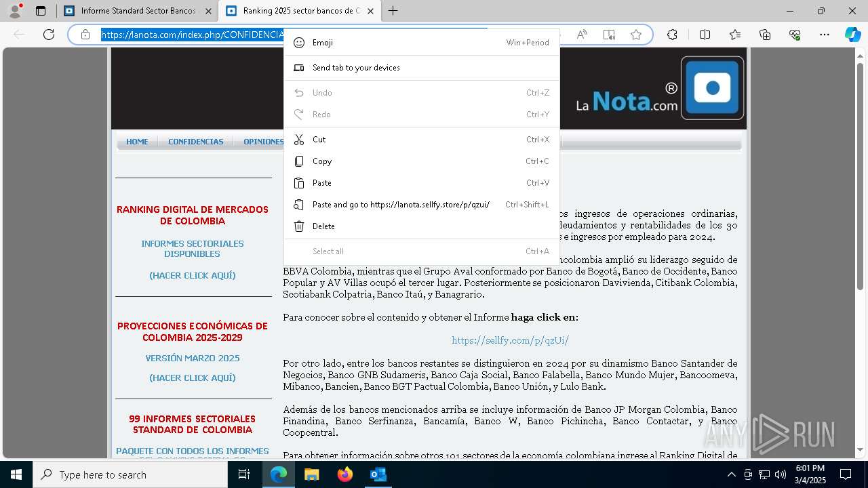This screenshot has height=488, width=868.
Task: Open 99 INFORMES SECTORIALES STANDARD DE COLOMBIA link
Action: (x=193, y=424)
